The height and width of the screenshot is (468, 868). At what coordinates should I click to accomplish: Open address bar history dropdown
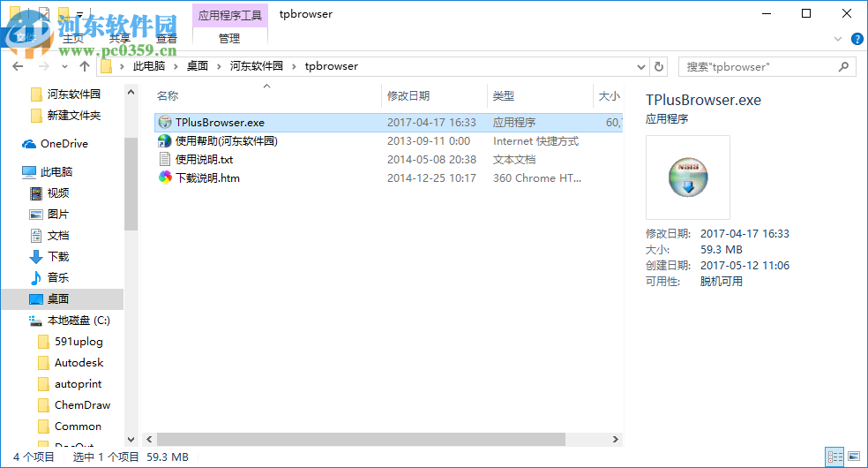(x=641, y=66)
